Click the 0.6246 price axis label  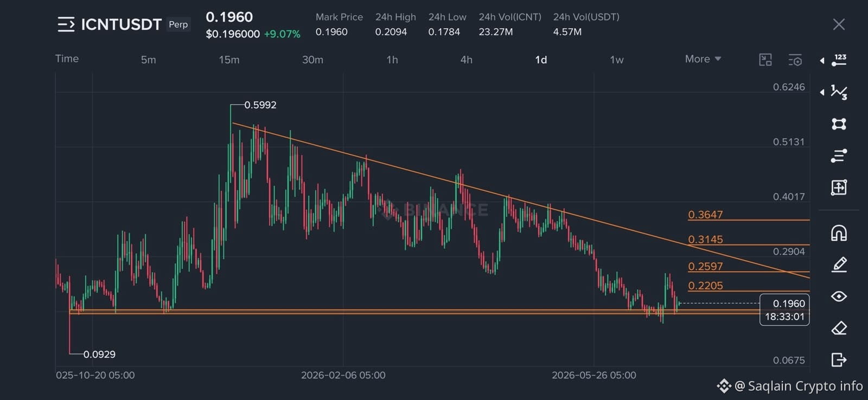(x=789, y=87)
